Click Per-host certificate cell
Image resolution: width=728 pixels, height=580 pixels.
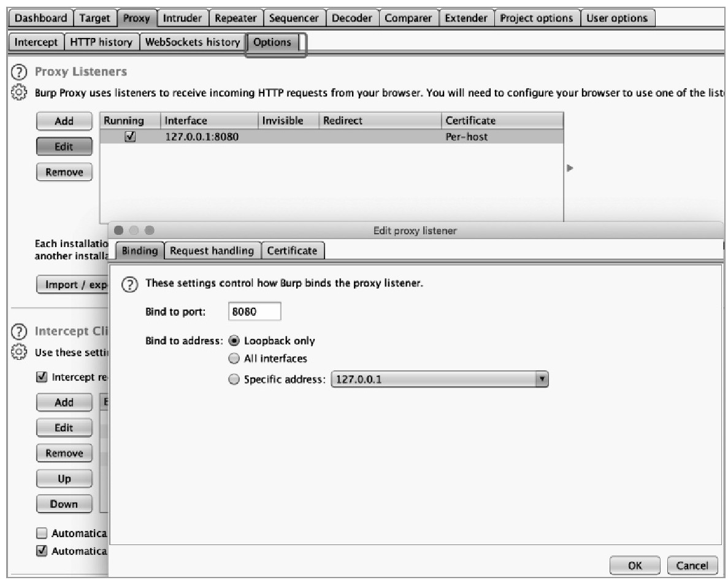point(502,137)
